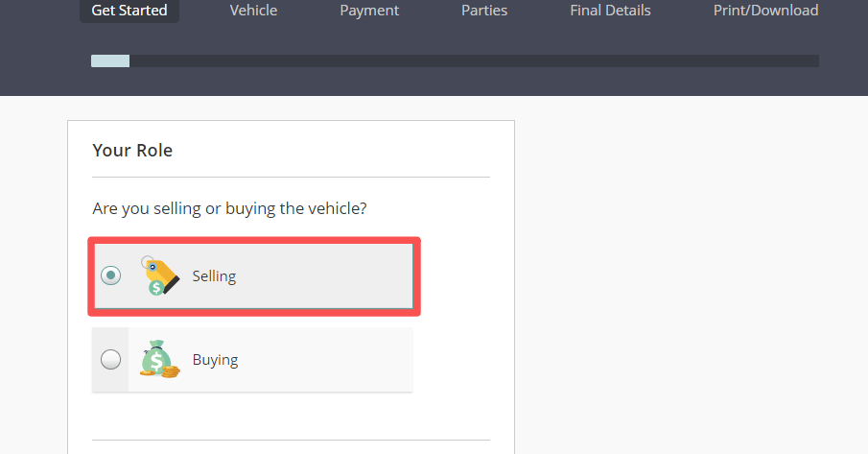
Task: Select the Buying radio button
Action: (111, 360)
